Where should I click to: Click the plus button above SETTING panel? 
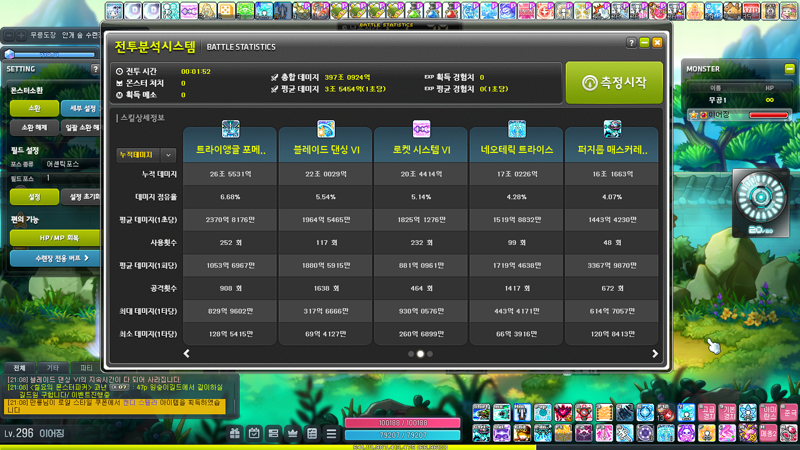[21, 35]
